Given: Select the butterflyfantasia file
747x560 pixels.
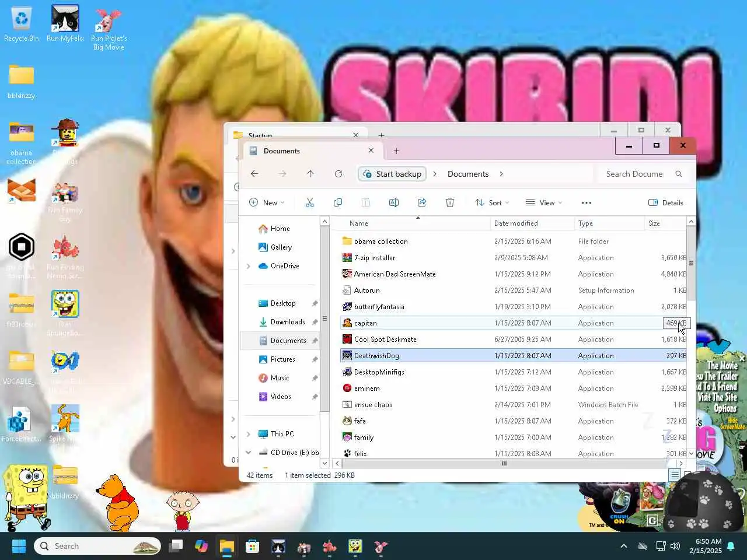Looking at the screenshot, I should pyautogui.click(x=514, y=306).
